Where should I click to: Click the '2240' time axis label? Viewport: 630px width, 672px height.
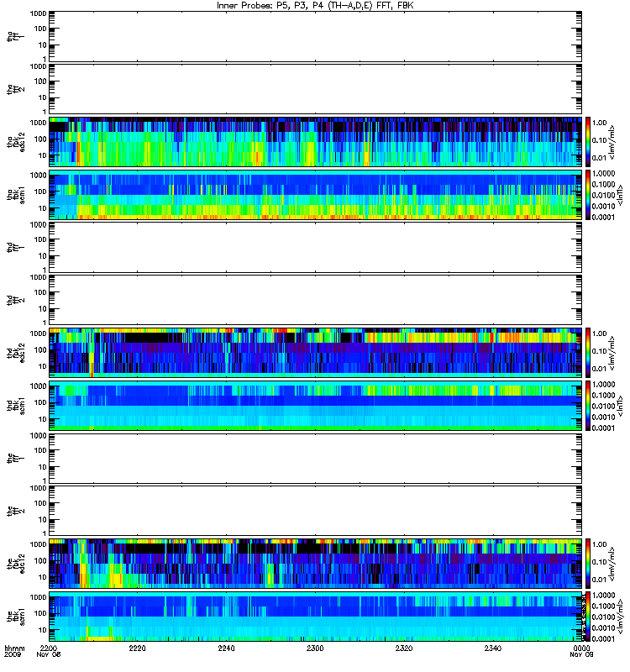[226, 648]
